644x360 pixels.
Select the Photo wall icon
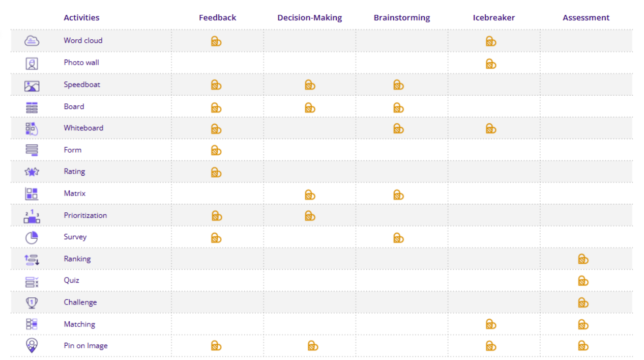[32, 63]
